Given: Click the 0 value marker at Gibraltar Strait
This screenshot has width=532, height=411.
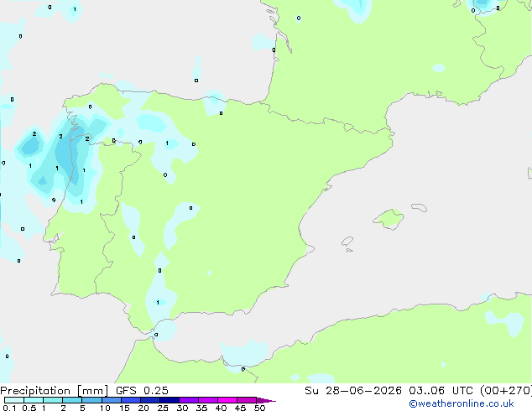Looking at the screenshot, I should coord(156,335).
